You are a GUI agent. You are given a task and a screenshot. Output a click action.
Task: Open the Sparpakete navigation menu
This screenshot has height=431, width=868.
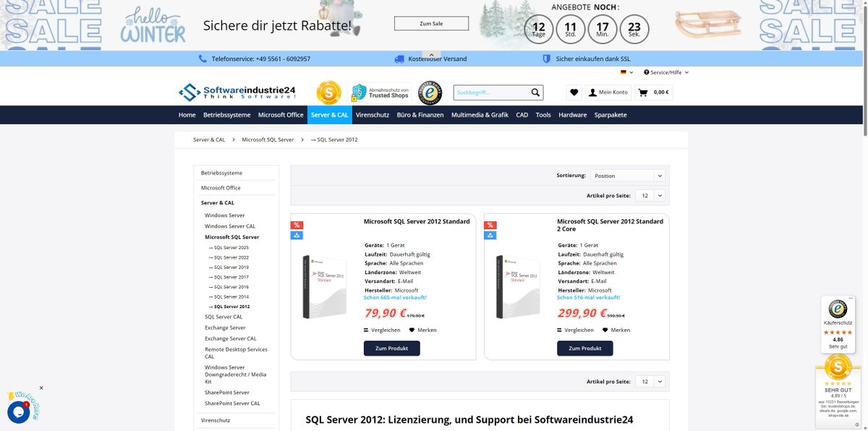610,115
